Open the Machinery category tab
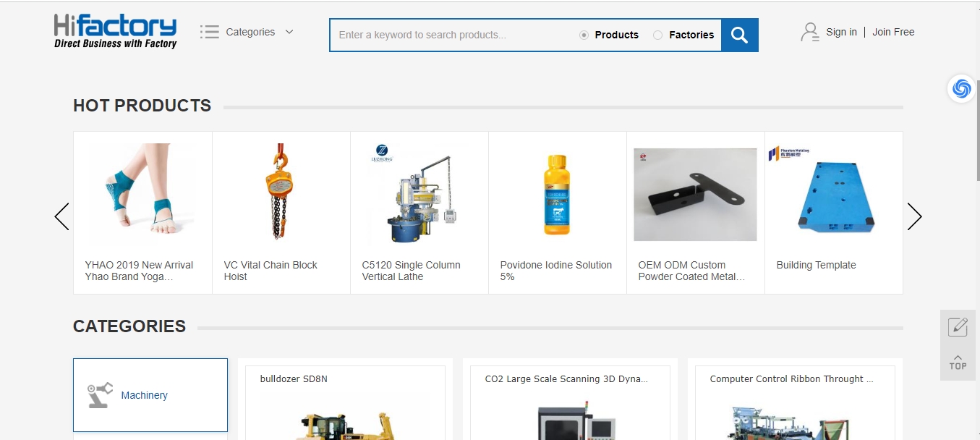 pyautogui.click(x=144, y=395)
